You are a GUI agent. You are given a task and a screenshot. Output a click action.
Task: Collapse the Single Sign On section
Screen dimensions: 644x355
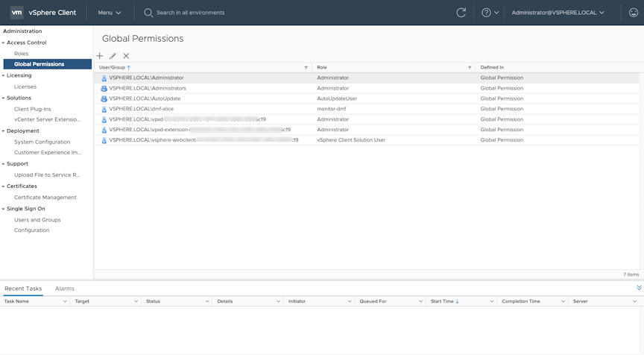3,209
